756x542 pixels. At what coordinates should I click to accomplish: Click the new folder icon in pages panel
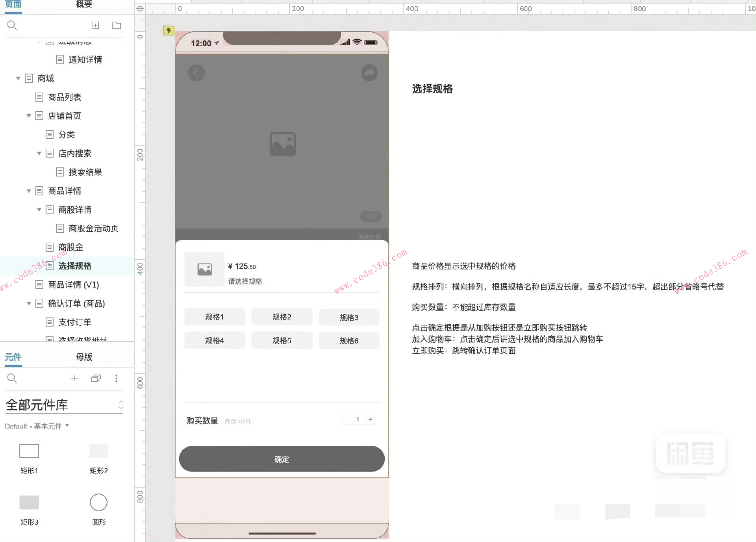pyautogui.click(x=116, y=25)
